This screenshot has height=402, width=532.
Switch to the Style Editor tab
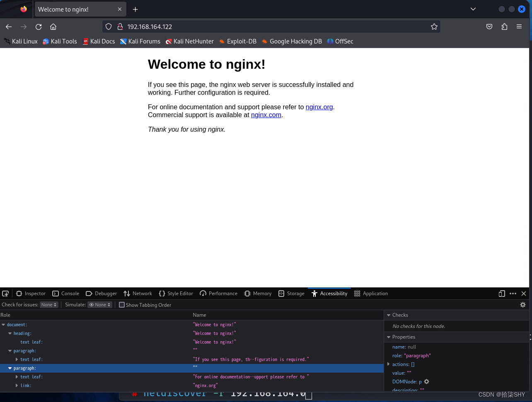(x=176, y=294)
